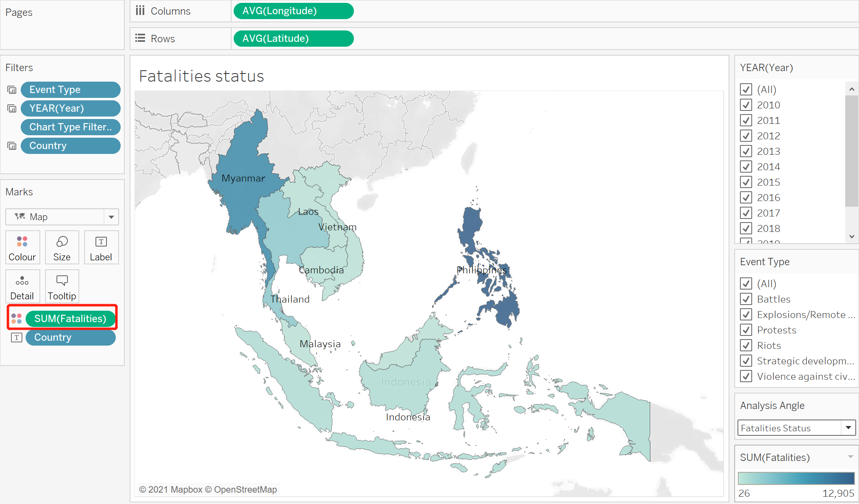
Task: Open the Colour marks card
Action: (x=22, y=247)
